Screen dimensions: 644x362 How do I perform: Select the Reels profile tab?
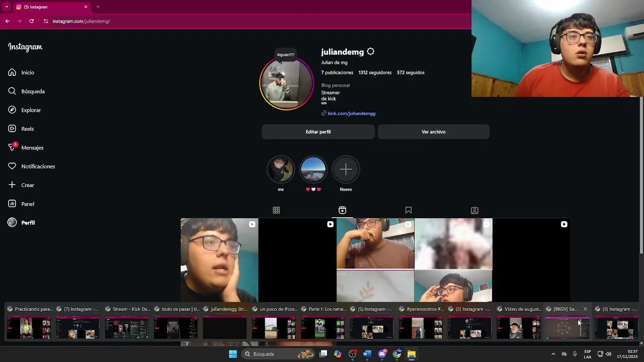click(342, 210)
